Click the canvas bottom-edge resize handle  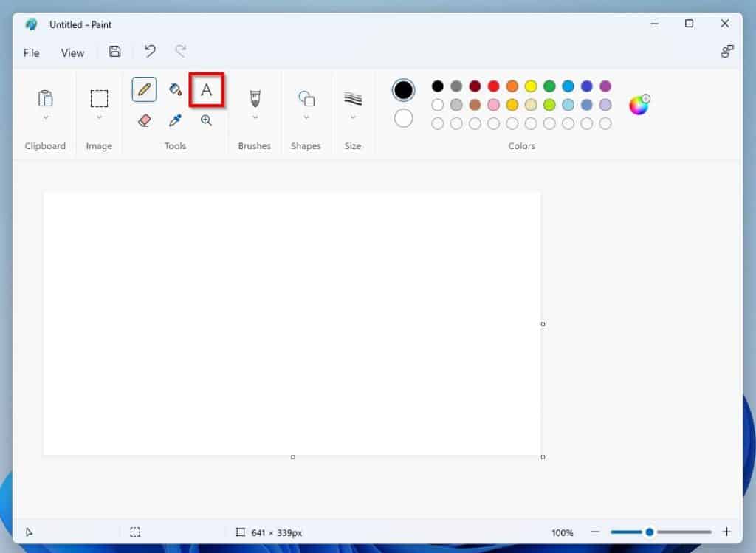click(x=292, y=456)
